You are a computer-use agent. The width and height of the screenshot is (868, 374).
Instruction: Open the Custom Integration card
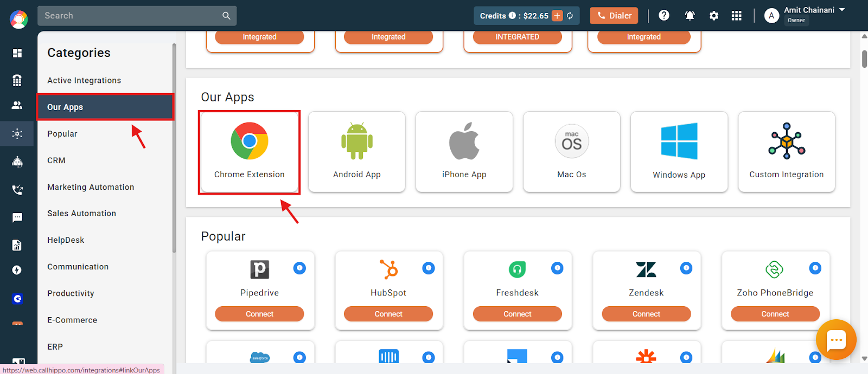(786, 152)
